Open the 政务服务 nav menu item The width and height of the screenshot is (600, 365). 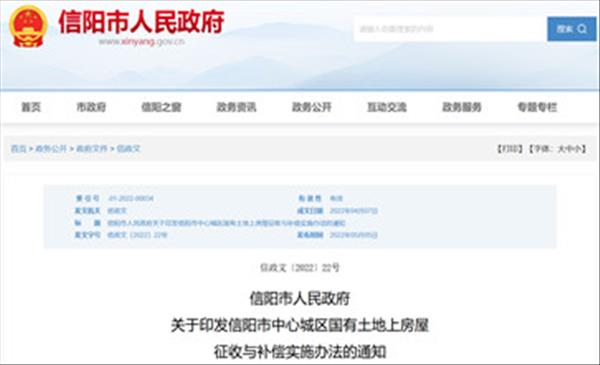461,107
